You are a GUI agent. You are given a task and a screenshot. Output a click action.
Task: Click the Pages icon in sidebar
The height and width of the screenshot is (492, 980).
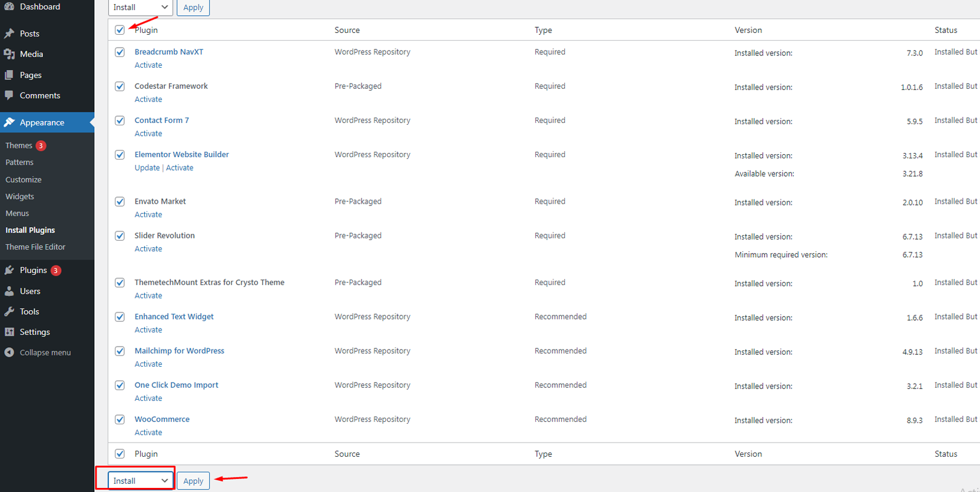9,75
